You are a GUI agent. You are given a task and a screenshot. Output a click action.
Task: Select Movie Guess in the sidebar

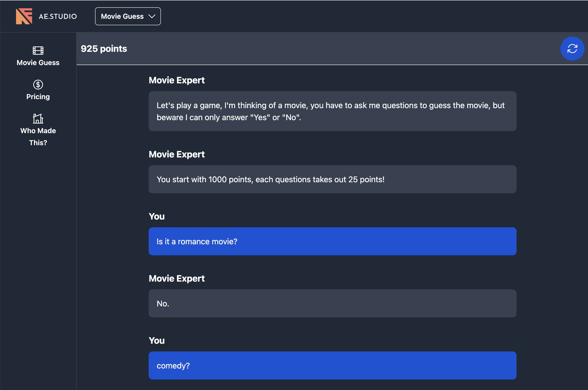point(38,62)
